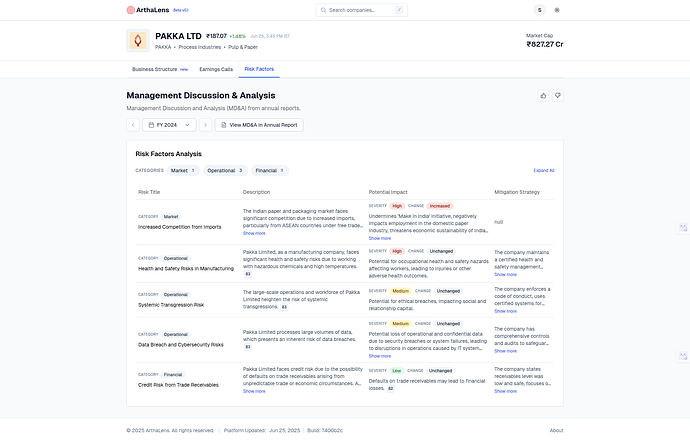Click document icon in View MD&A button
This screenshot has width=690, height=443.
[224, 125]
